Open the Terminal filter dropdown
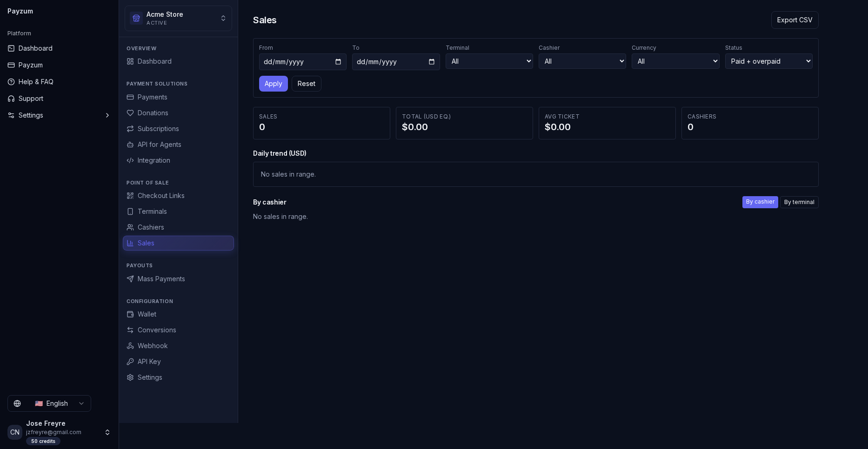Image resolution: width=868 pixels, height=449 pixels. (x=489, y=61)
